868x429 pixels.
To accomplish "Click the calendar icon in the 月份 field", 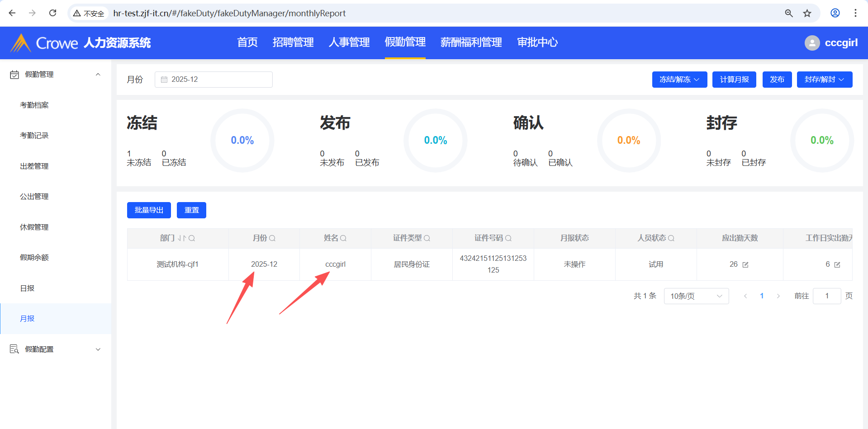I will [164, 80].
